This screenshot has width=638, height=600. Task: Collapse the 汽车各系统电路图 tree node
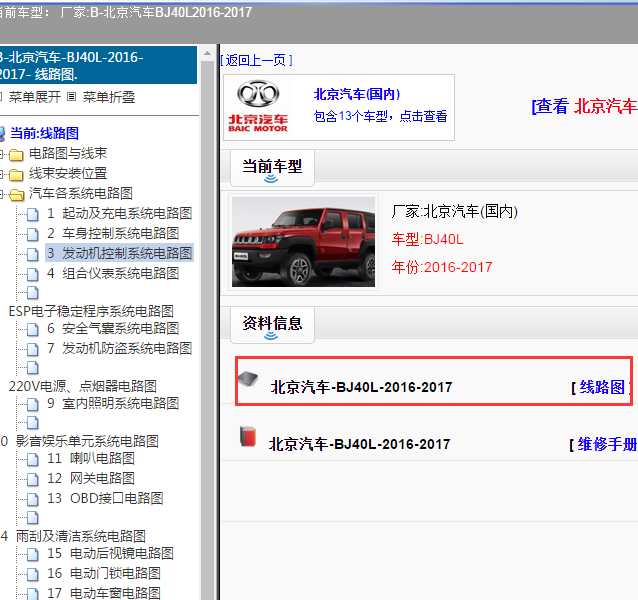(2, 194)
